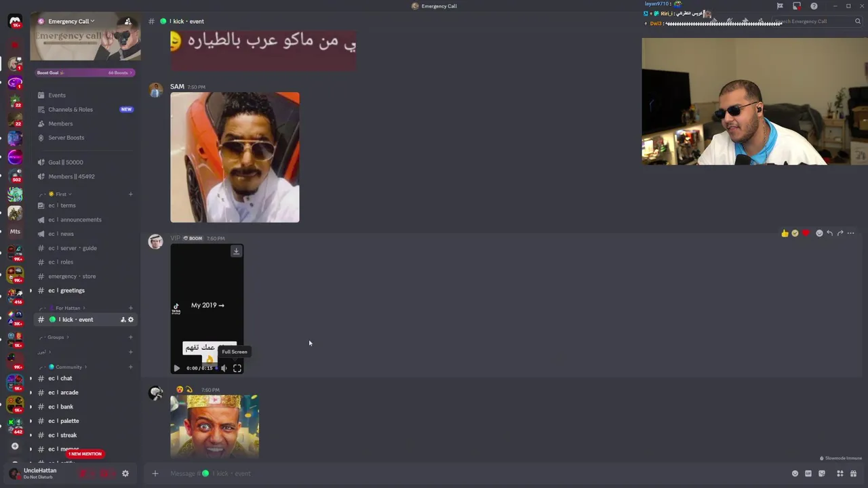Open ec | greetings channel
868x488 pixels.
[x=85, y=290]
